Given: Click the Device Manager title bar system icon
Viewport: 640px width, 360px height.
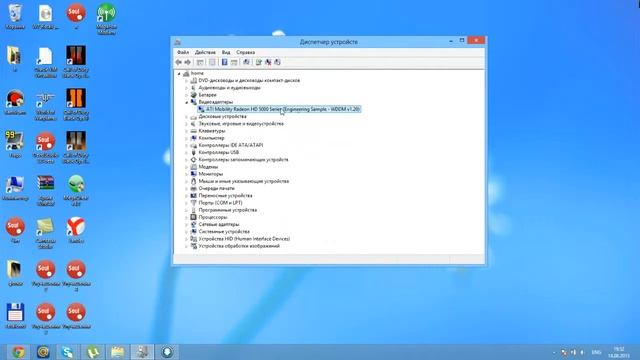Looking at the screenshot, I should 178,42.
